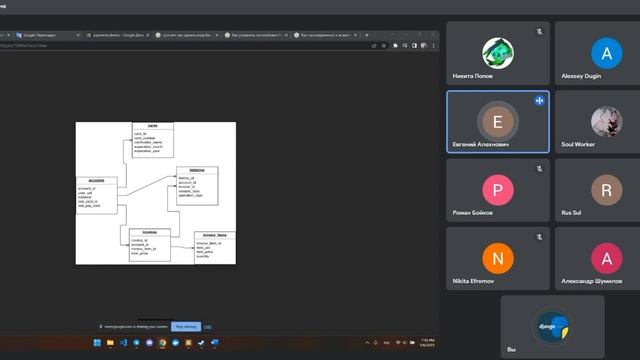Click the invoices table header in diagram
The image size is (640, 360).
(x=150, y=232)
